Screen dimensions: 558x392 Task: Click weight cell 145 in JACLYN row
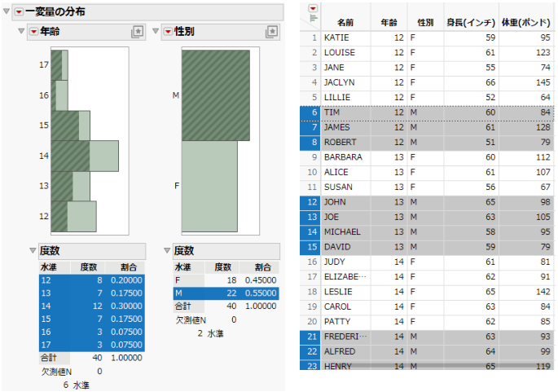526,82
